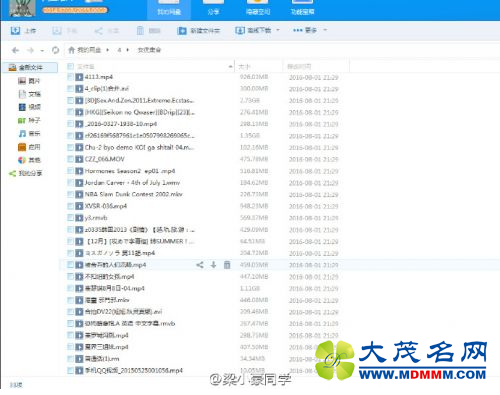
Task: Click the greyed Share toolbar icon
Action: (x=98, y=31)
